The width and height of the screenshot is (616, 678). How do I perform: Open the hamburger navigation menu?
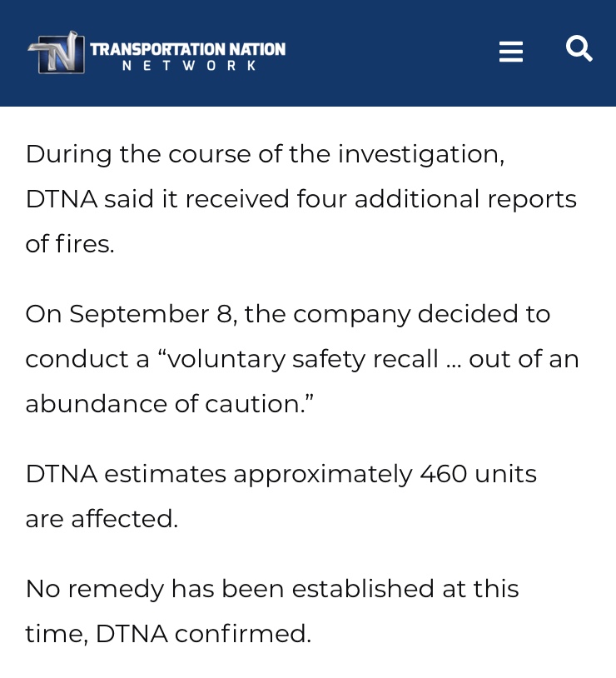(x=510, y=52)
